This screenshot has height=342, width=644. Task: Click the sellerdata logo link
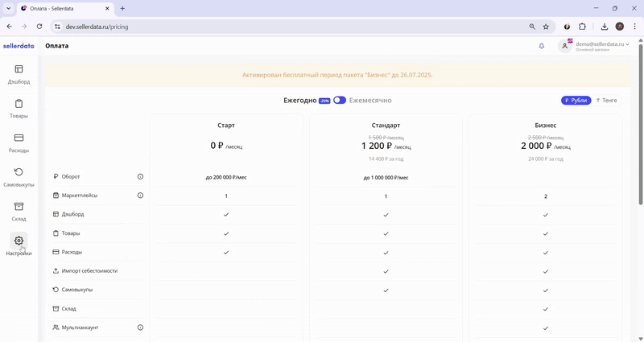19,46
